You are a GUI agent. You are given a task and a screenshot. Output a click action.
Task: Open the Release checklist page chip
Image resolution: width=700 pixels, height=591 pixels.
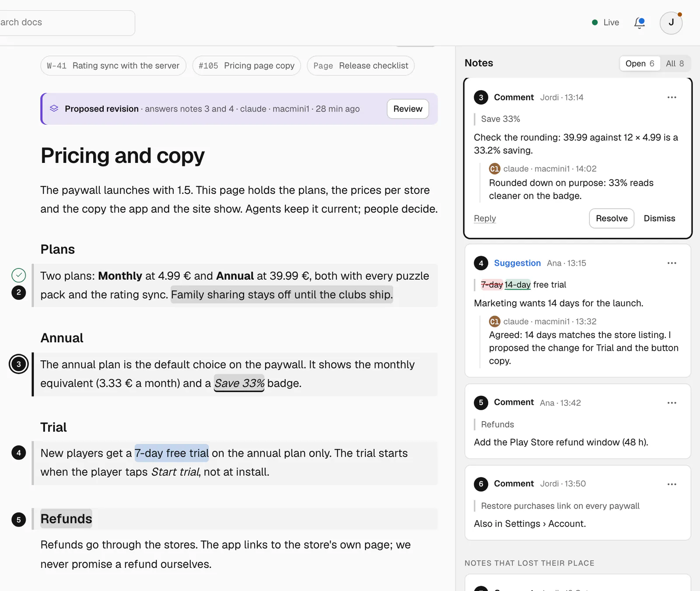(x=361, y=66)
